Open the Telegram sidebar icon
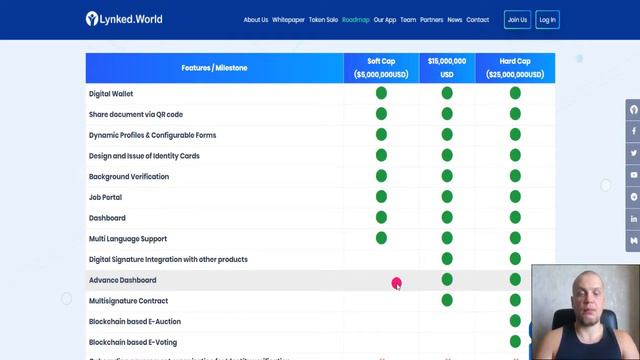Image resolution: width=640 pixels, height=360 pixels. (633, 197)
